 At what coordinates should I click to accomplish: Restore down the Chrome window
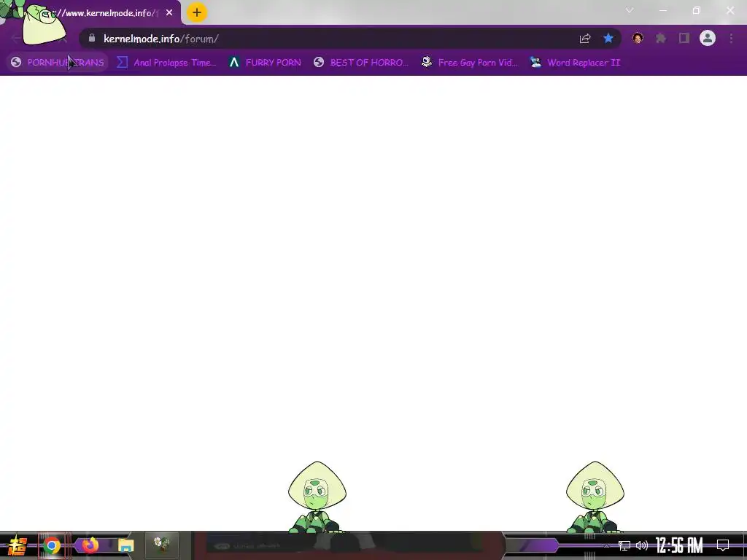pyautogui.click(x=697, y=10)
